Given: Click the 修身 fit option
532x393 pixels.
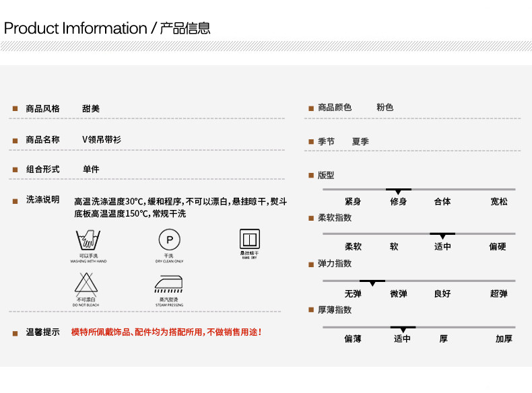Looking at the screenshot, I should (398, 201).
